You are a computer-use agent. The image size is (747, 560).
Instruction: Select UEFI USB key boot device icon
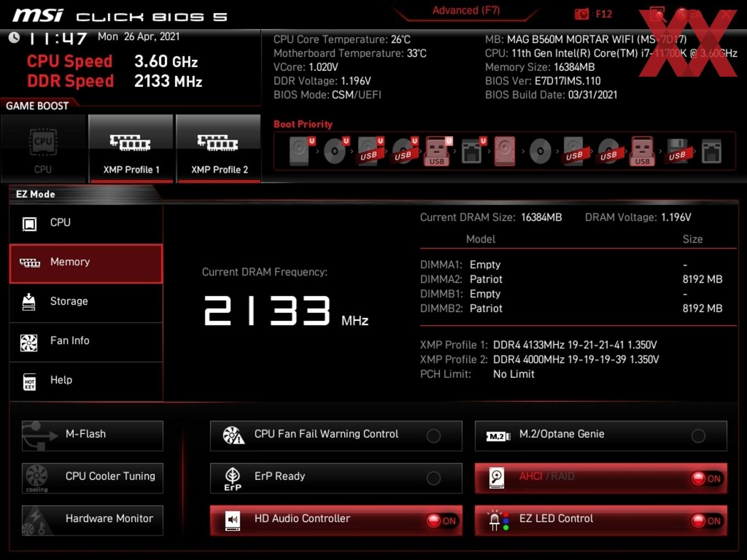438,151
